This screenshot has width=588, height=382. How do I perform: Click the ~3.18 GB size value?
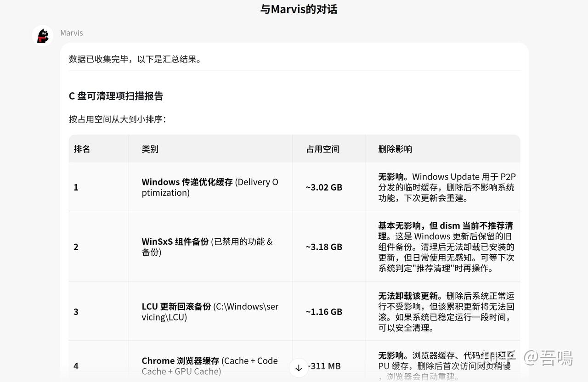(x=324, y=247)
